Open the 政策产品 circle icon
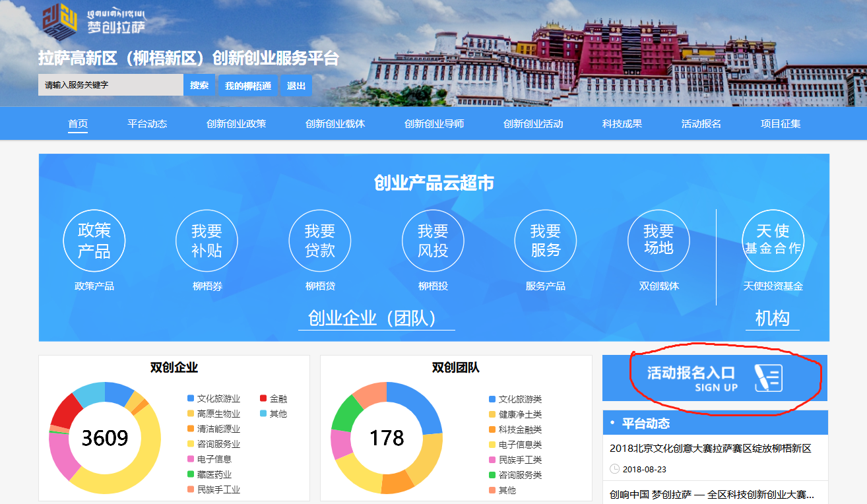 (x=94, y=241)
